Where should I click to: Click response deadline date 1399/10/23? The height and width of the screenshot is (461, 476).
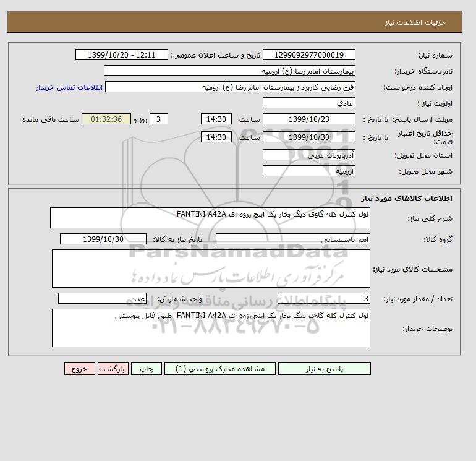308,119
